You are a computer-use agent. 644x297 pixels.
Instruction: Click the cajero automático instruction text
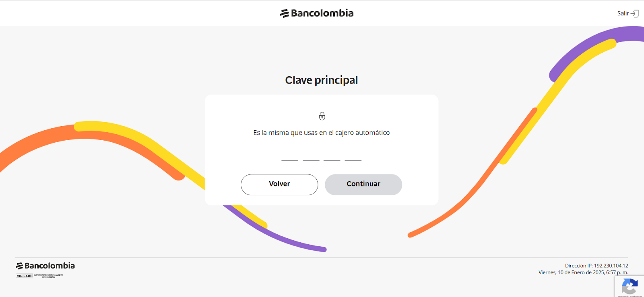click(322, 133)
